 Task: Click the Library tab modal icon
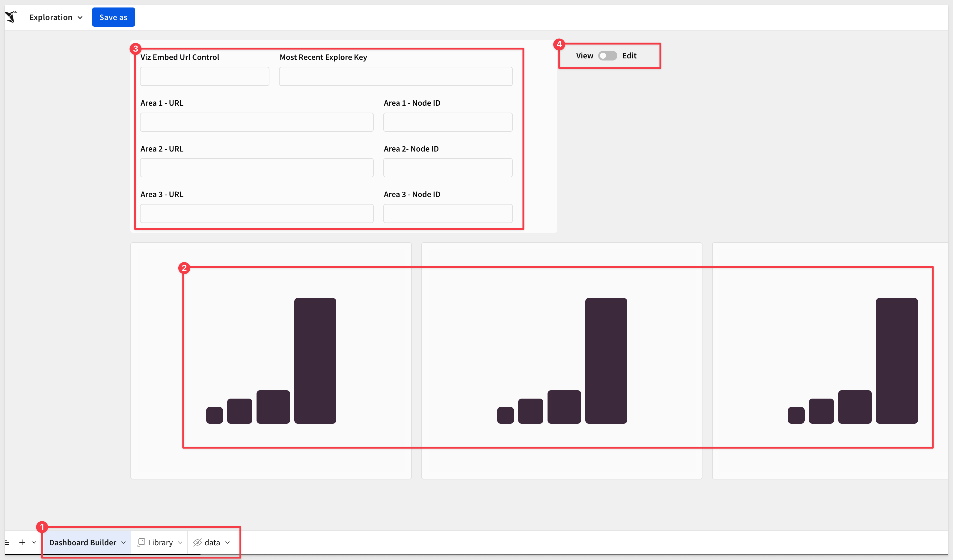point(141,542)
